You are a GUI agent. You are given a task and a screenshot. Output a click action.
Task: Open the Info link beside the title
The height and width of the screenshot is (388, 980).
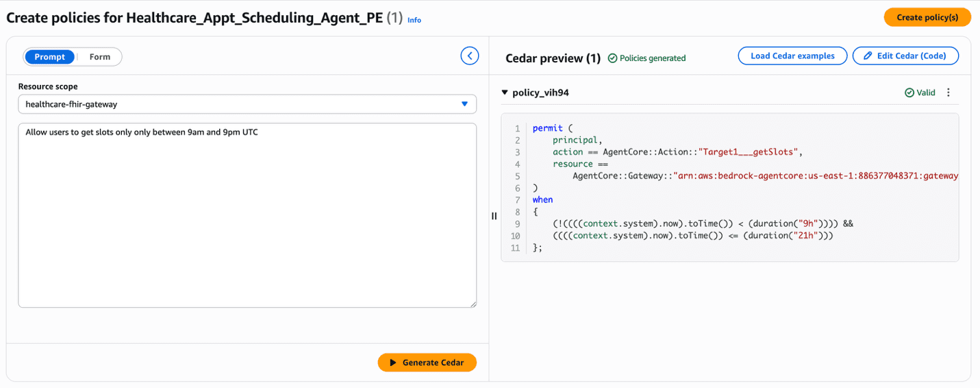(414, 21)
